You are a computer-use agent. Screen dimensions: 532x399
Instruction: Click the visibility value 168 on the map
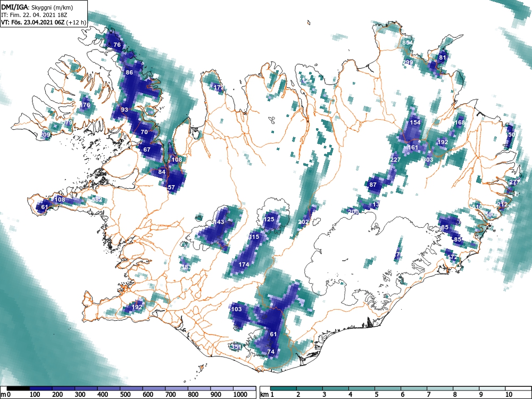(x=460, y=122)
